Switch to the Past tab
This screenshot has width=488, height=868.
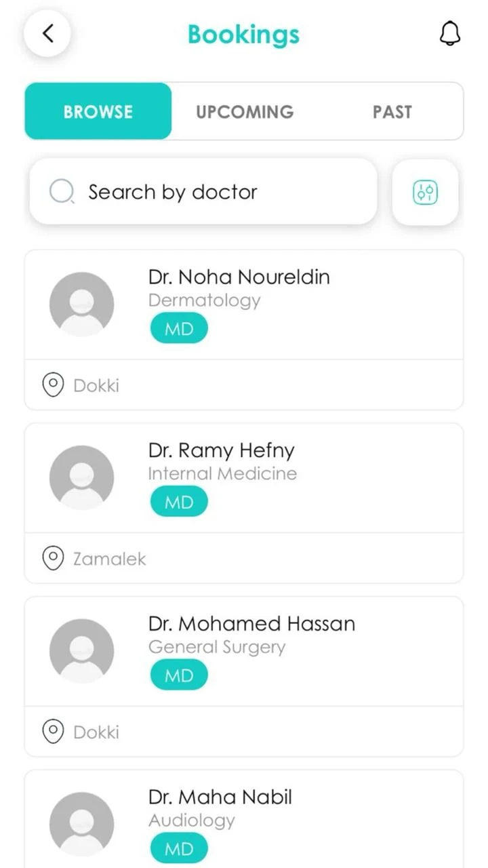[392, 112]
